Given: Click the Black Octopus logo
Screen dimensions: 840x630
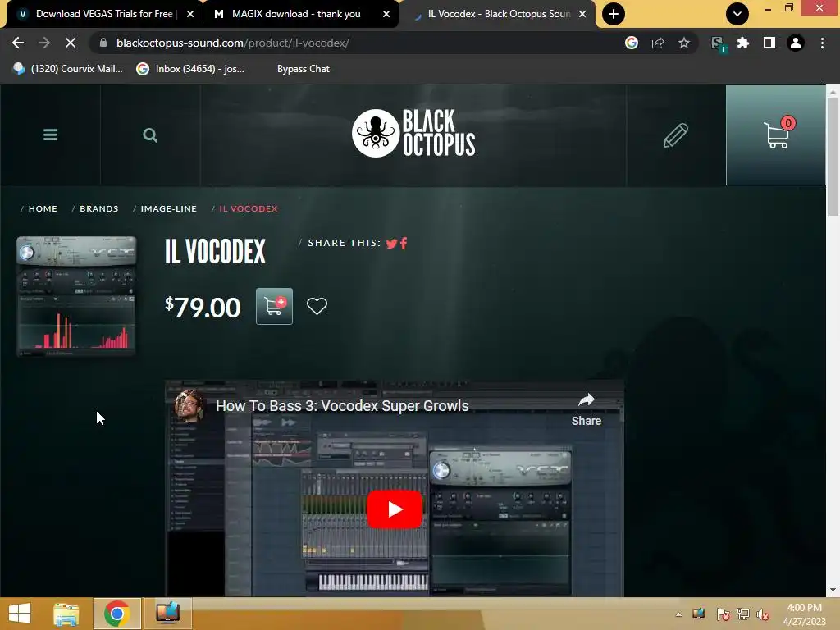Looking at the screenshot, I should 413,134.
